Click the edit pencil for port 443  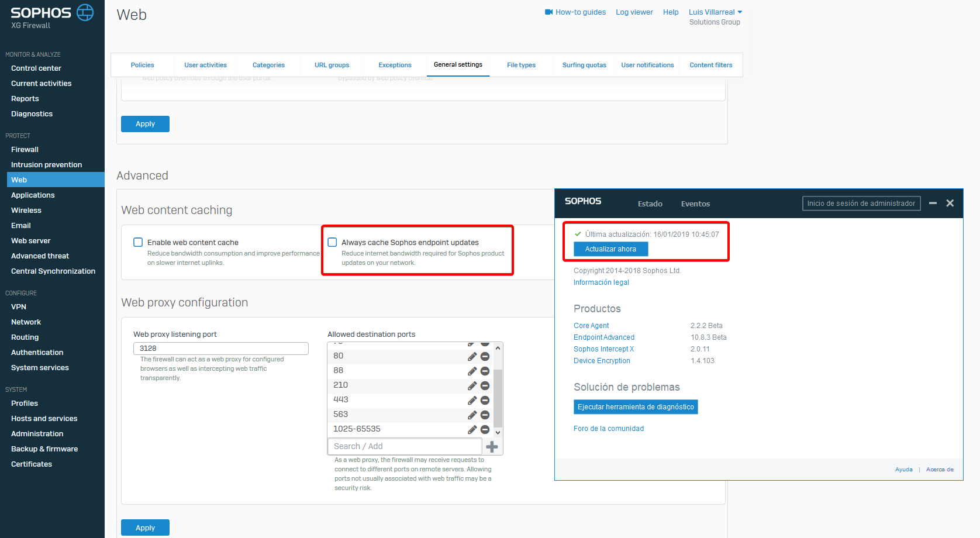click(472, 400)
